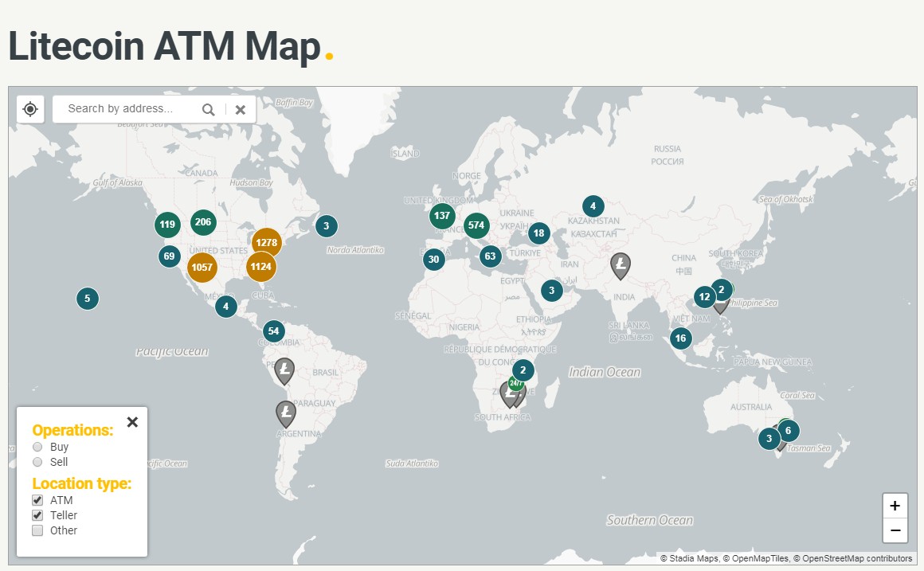Open the 30 cluster near Spain
Screen dimensions: 924x571
coord(433,260)
